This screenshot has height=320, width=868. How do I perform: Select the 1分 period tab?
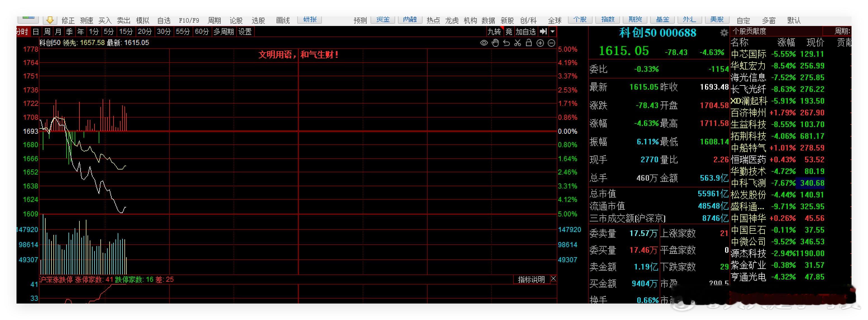pyautogui.click(x=94, y=32)
